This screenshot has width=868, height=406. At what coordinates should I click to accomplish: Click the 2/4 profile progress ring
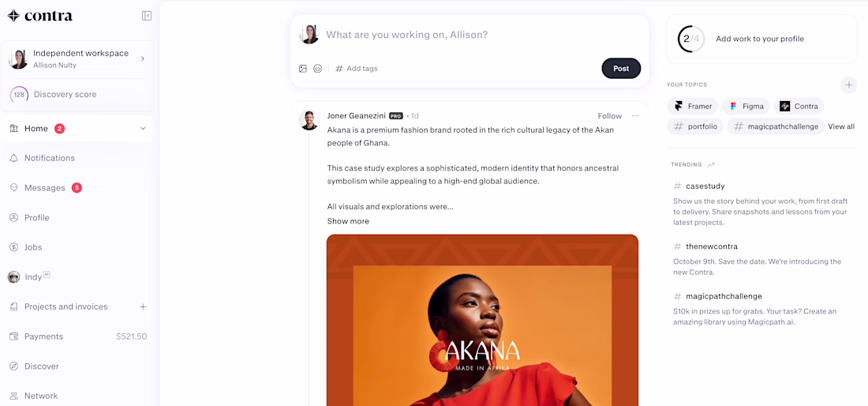[x=691, y=39]
